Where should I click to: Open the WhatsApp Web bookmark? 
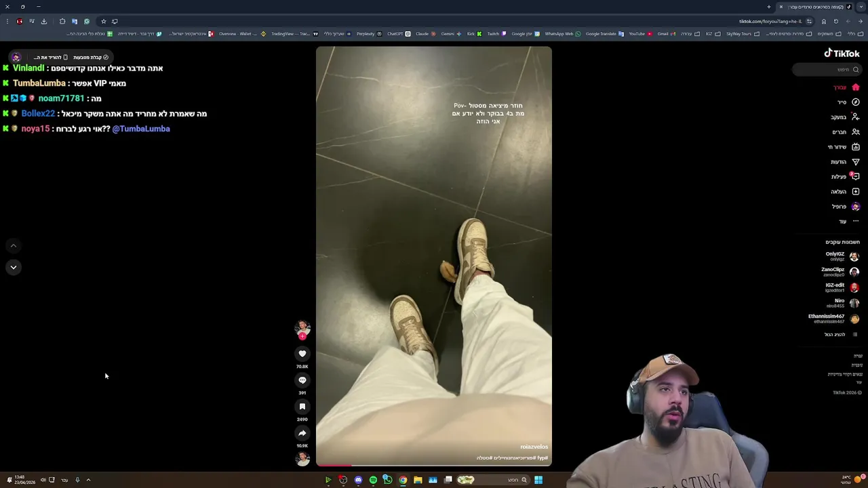pyautogui.click(x=563, y=34)
